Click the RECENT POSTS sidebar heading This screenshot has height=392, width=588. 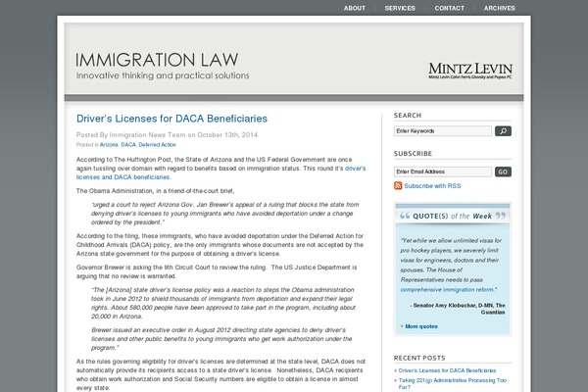tap(419, 358)
